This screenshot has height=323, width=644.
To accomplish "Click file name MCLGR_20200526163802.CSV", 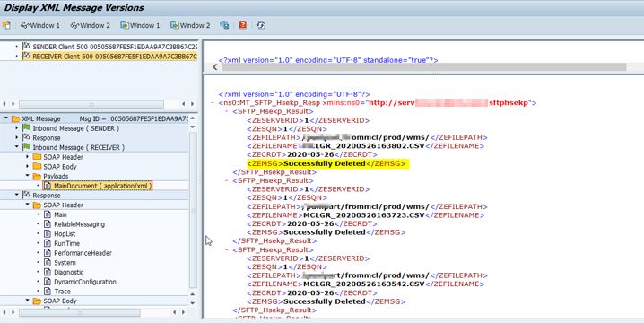I will pyautogui.click(x=363, y=146).
